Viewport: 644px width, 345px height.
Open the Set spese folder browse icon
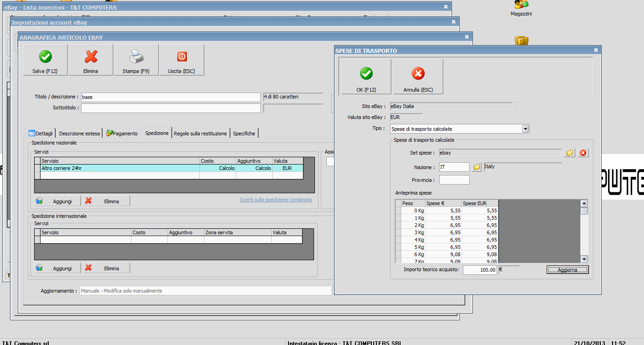[x=569, y=153]
